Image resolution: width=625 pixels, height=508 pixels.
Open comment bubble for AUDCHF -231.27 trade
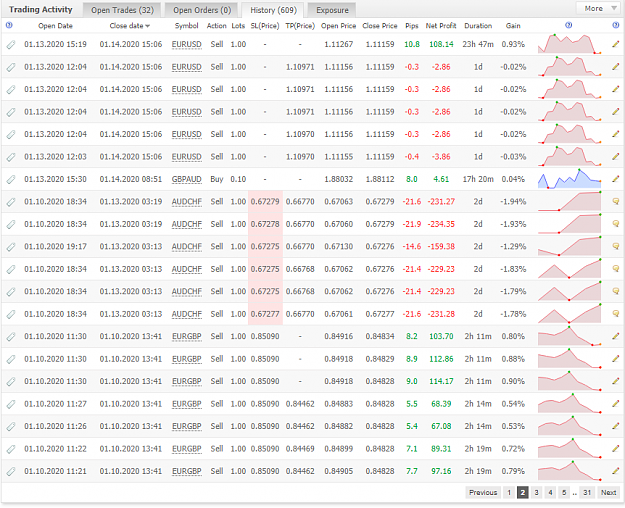click(x=616, y=202)
